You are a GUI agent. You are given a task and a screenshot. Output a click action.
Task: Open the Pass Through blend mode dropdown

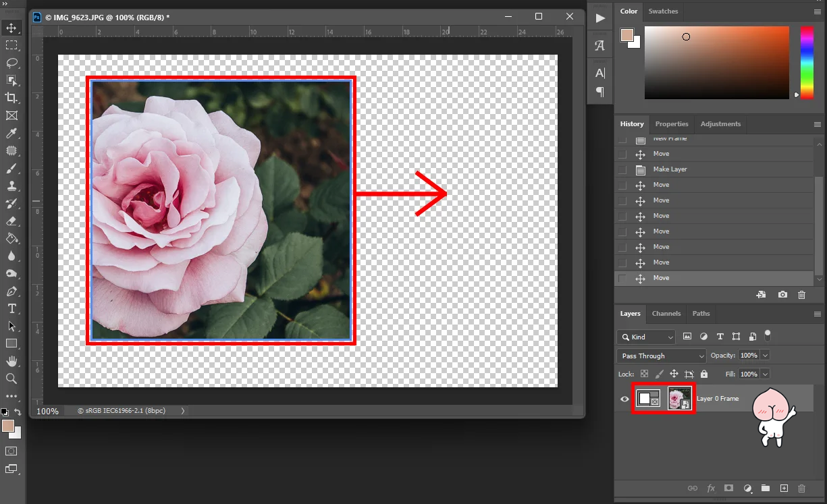click(662, 356)
